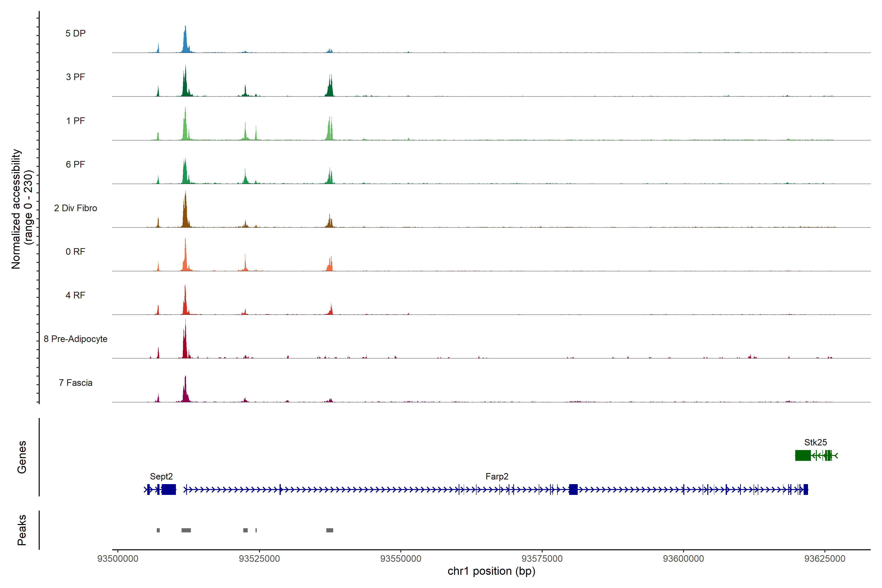Click the 7 Fascia track label
The width and height of the screenshot is (882, 588).
click(75, 383)
